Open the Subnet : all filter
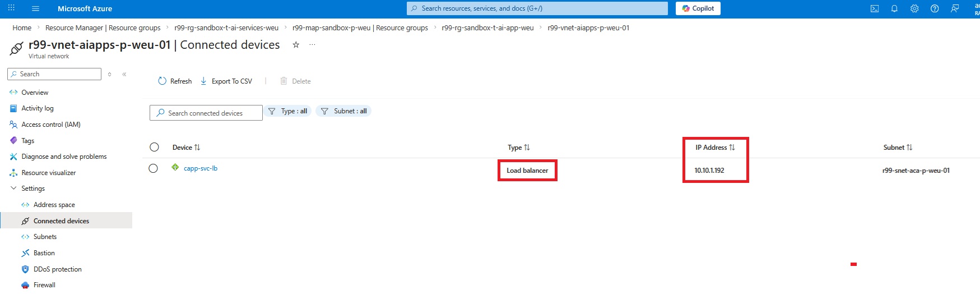This screenshot has width=980, height=294. coord(343,111)
